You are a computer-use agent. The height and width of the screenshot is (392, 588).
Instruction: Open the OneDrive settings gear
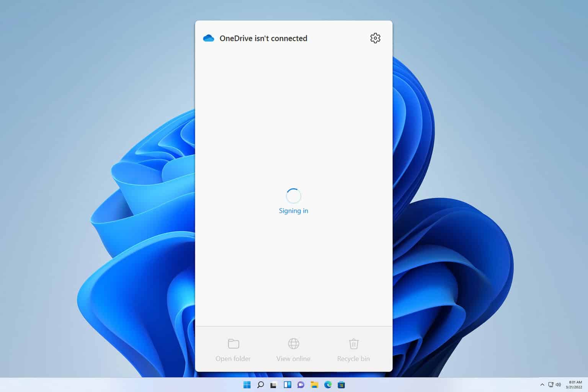375,38
